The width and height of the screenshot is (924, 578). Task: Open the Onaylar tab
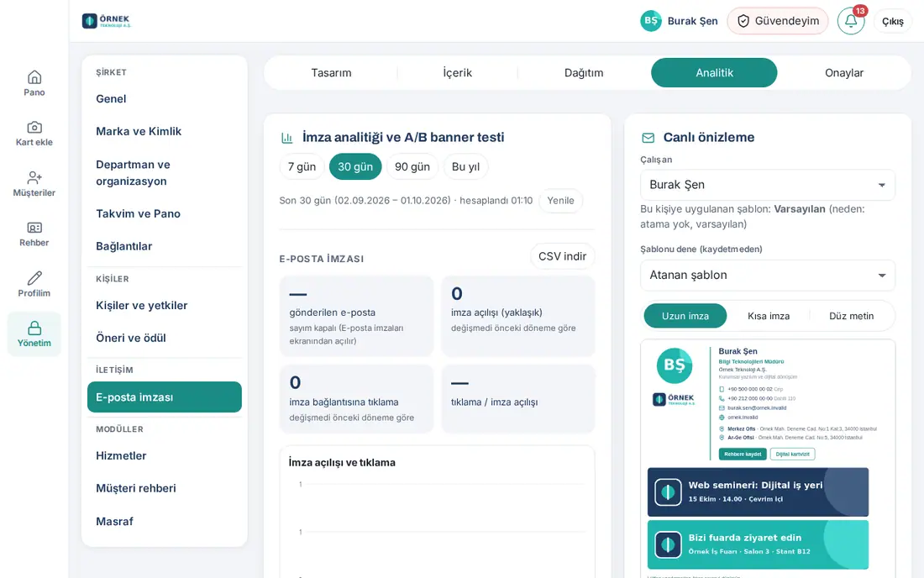click(844, 72)
